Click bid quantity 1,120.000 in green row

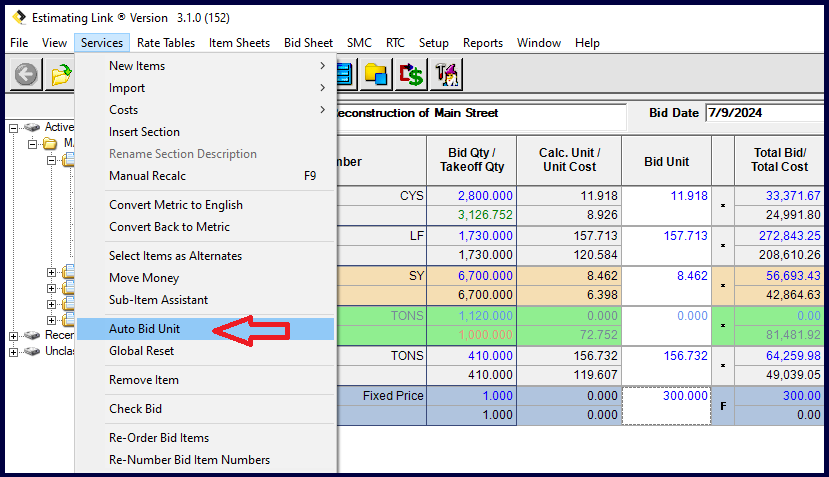click(x=485, y=316)
